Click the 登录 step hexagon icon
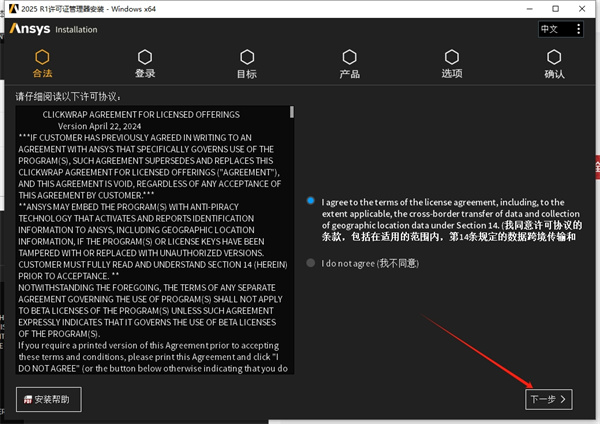The width and height of the screenshot is (600, 424). [145, 57]
